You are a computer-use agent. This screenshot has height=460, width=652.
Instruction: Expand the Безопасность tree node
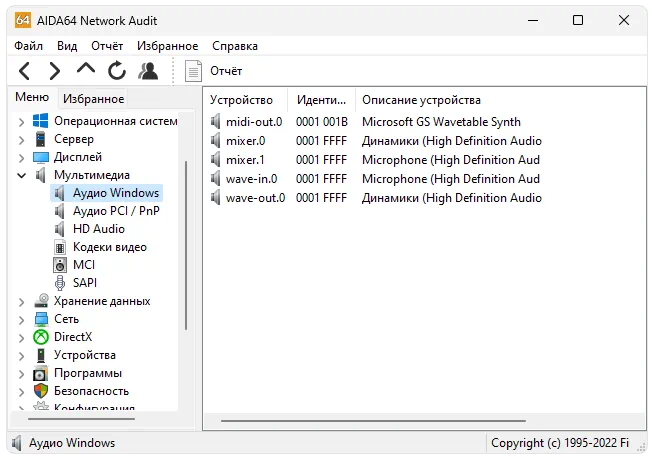tap(21, 392)
